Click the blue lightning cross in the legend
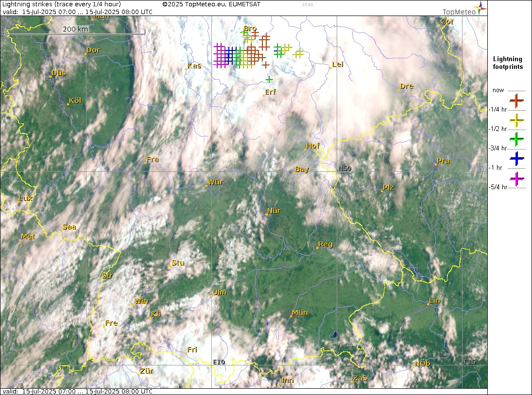Image resolution: width=532 pixels, height=395 pixels. pos(516,159)
